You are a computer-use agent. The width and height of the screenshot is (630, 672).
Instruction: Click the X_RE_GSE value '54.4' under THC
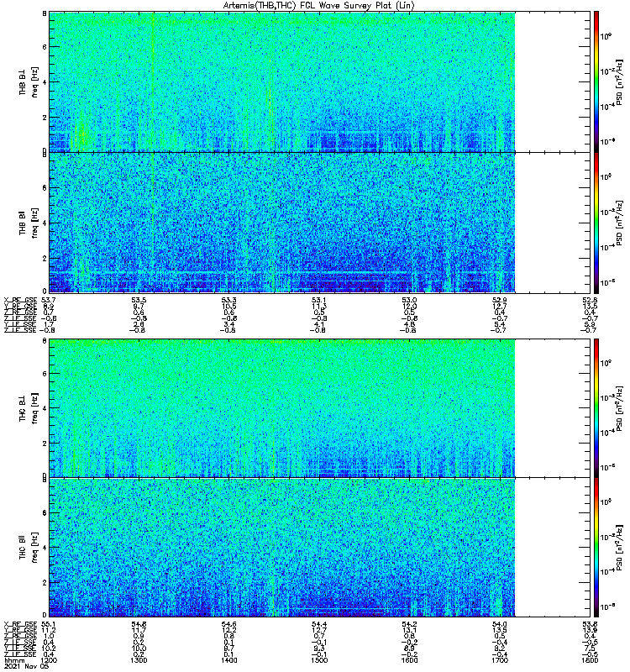(x=319, y=624)
